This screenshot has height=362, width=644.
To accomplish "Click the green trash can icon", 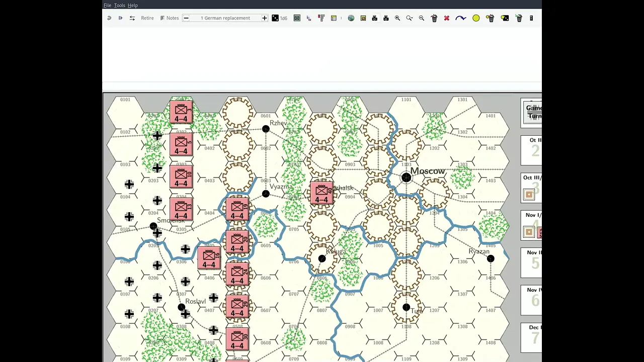I will point(519,18).
